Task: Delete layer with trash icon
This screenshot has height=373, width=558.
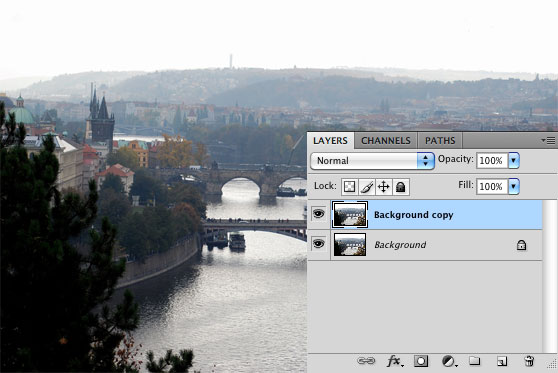Action: [529, 361]
